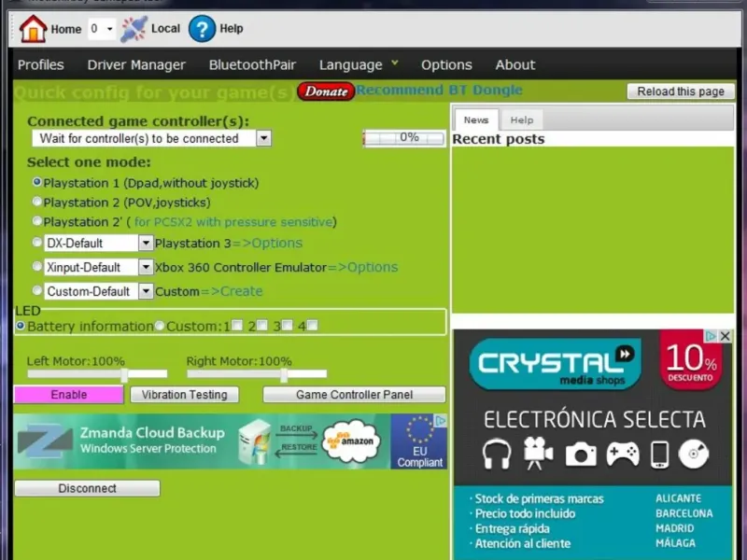Open the About menu
Image resolution: width=747 pixels, height=560 pixels.
point(515,64)
